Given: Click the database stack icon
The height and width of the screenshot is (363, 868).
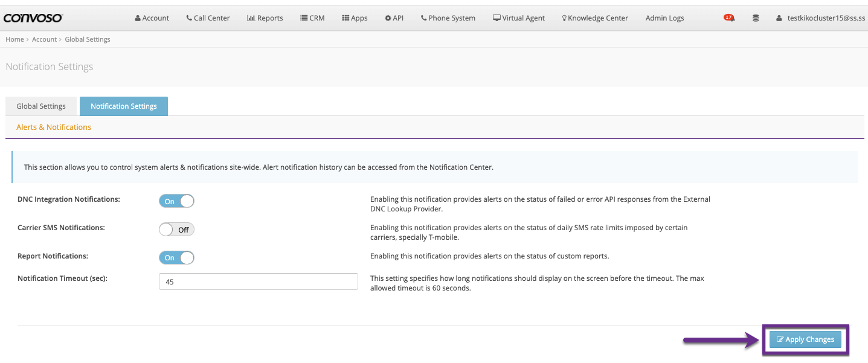Looking at the screenshot, I should (756, 18).
